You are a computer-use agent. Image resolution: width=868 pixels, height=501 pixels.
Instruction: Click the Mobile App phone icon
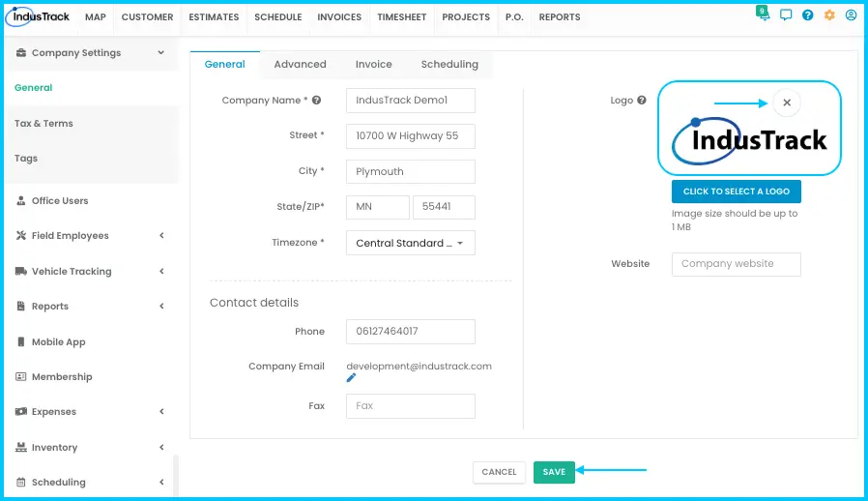[x=21, y=342]
